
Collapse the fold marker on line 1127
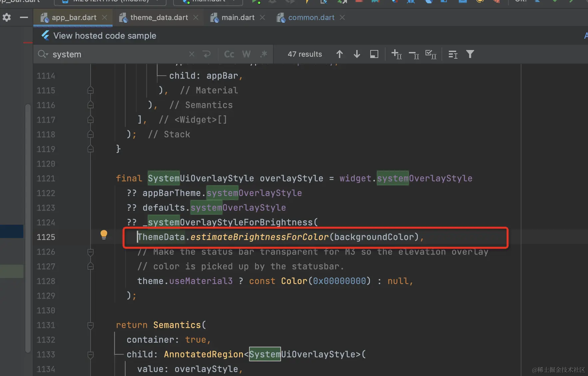click(91, 266)
